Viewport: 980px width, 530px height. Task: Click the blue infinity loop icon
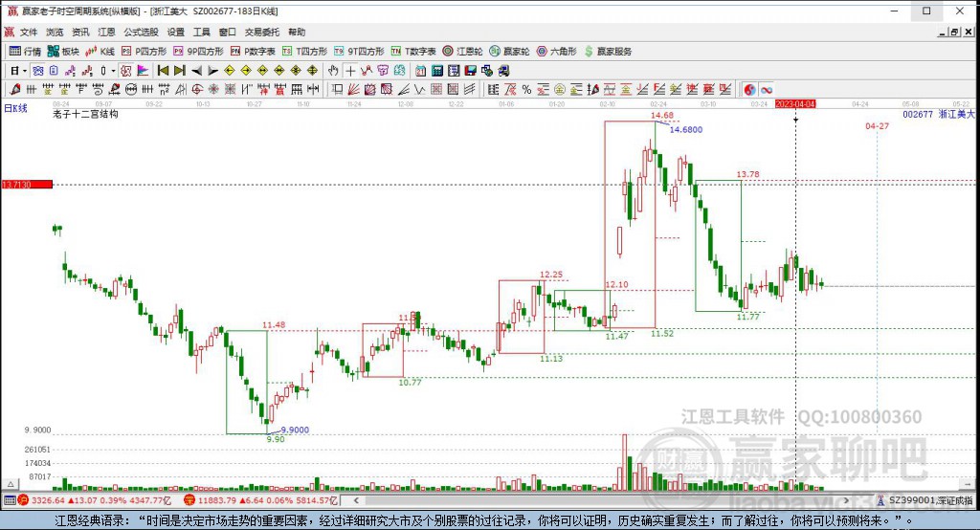(x=767, y=89)
